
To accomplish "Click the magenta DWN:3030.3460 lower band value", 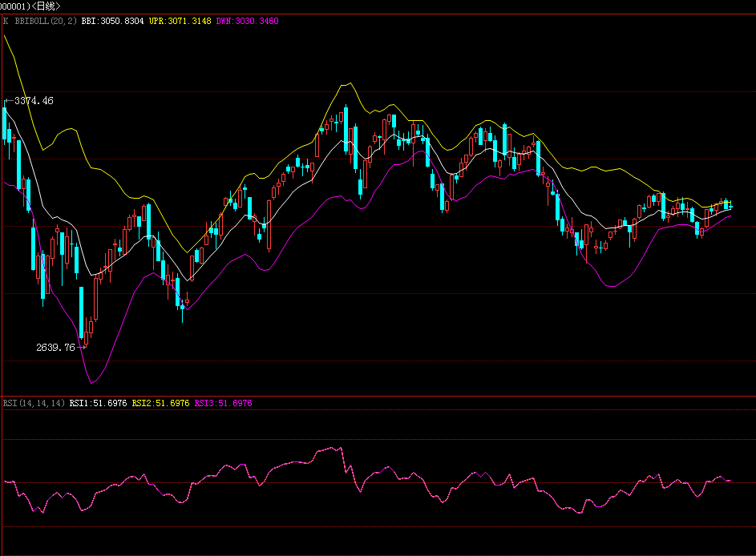I will tap(248, 21).
